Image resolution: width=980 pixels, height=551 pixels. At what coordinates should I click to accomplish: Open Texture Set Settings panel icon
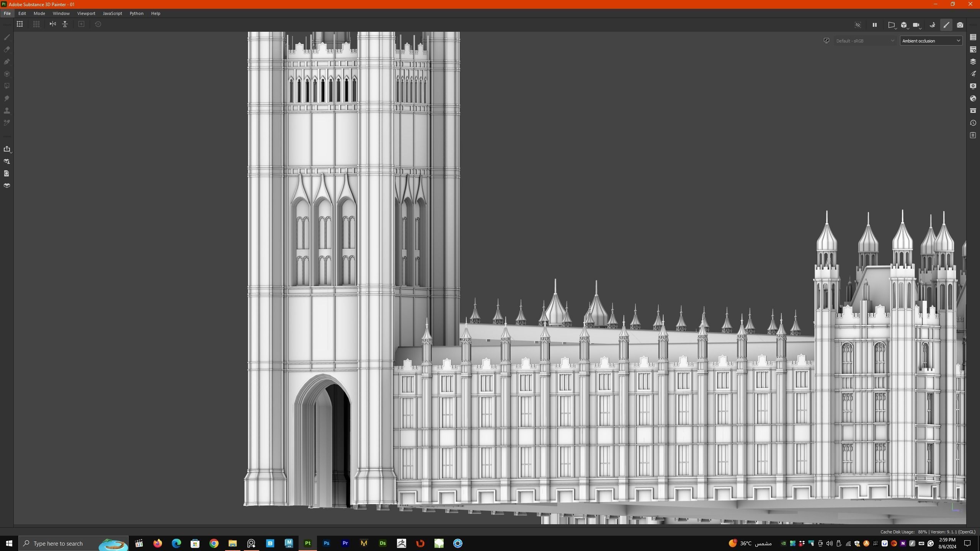click(973, 49)
